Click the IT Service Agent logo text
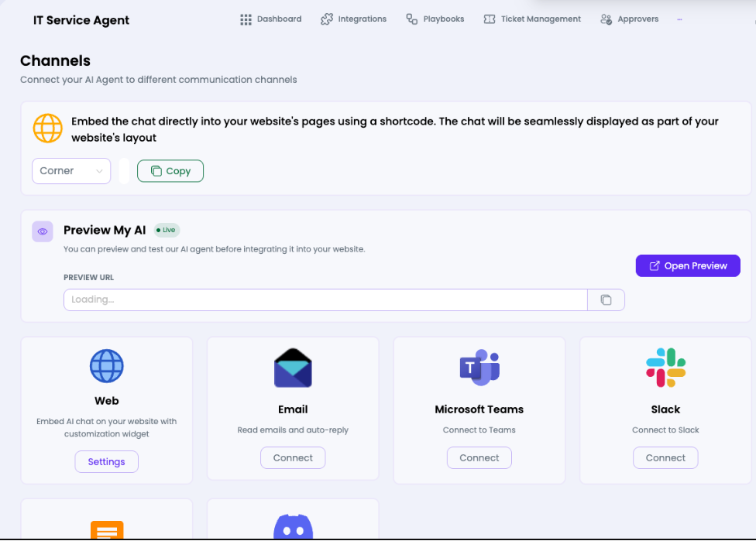Image resolution: width=756 pixels, height=541 pixels. click(x=81, y=20)
